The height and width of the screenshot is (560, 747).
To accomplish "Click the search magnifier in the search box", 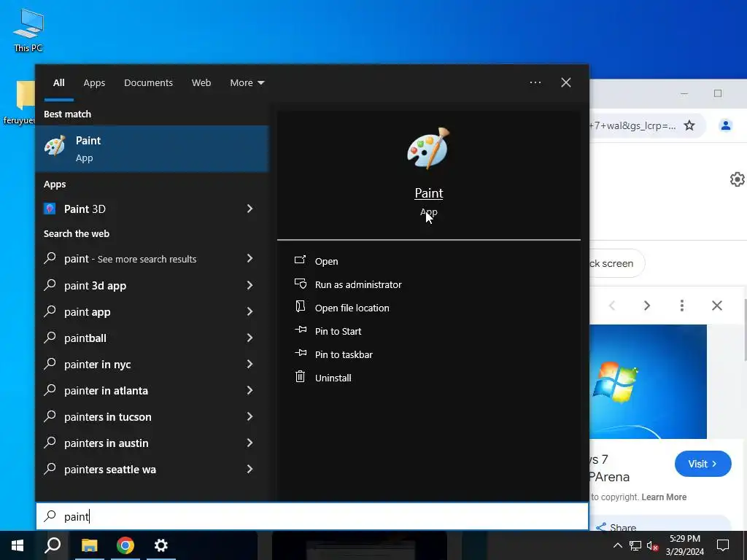I will coord(50,516).
